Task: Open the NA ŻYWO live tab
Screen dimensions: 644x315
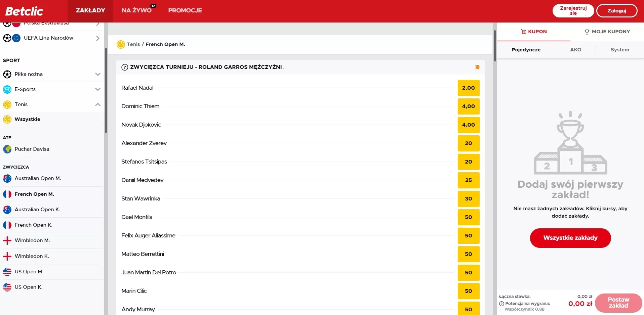Action: click(x=137, y=10)
